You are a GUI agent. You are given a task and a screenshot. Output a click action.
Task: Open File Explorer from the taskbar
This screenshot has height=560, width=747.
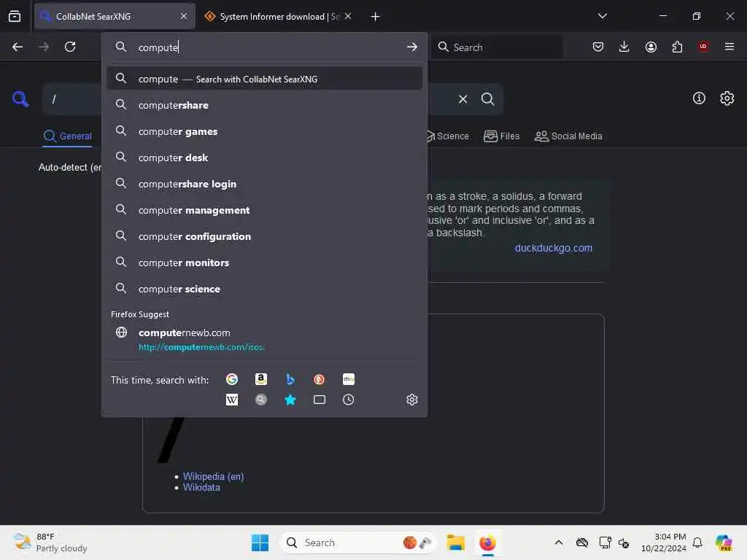tap(455, 542)
